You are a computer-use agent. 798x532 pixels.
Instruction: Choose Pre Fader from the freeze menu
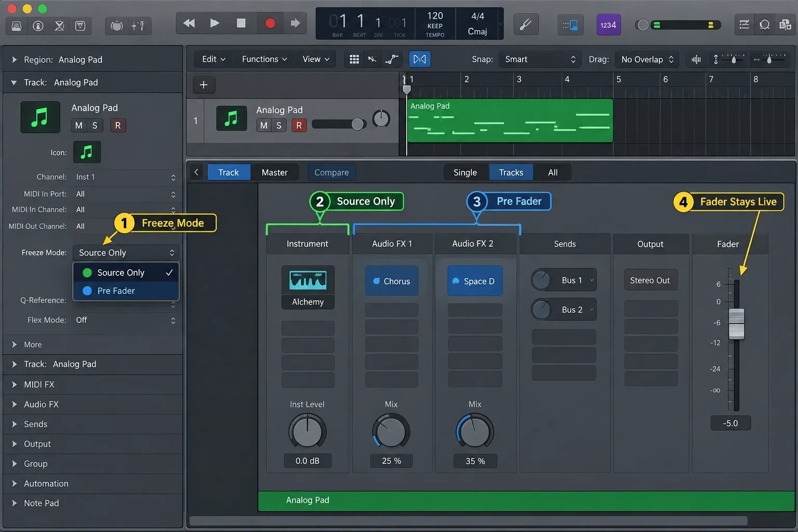pyautogui.click(x=126, y=291)
